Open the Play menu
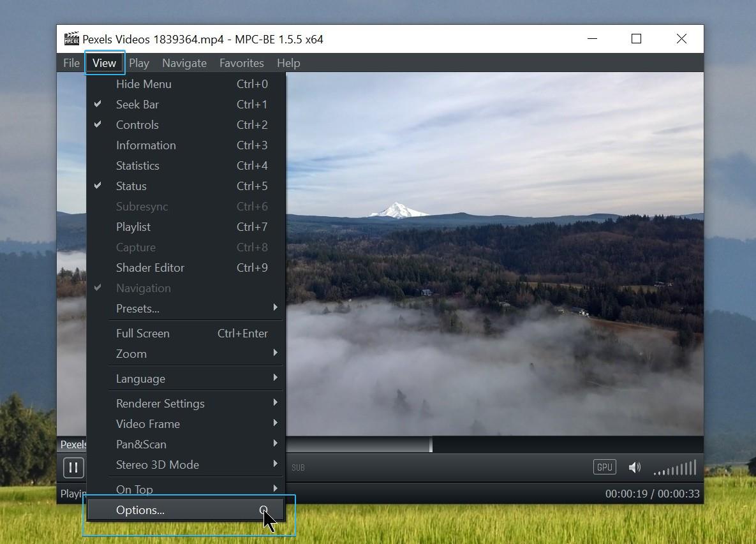The width and height of the screenshot is (756, 544). [138, 62]
